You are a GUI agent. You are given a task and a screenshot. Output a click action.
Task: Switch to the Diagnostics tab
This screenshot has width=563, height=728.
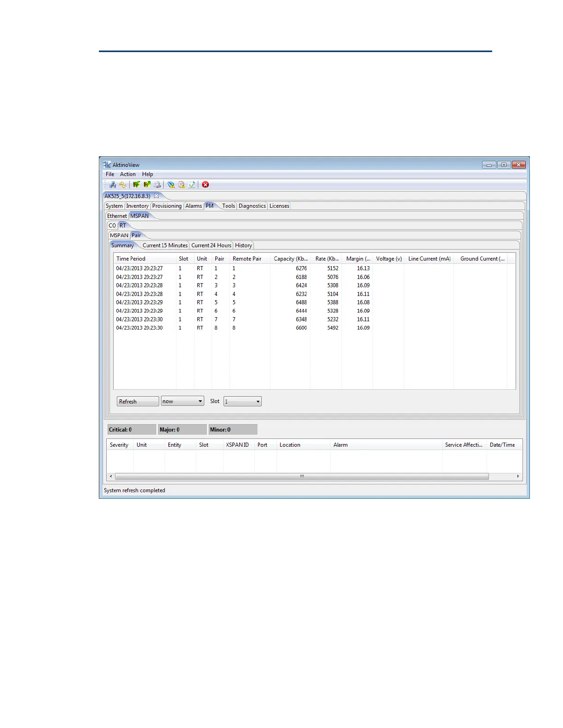coord(252,206)
